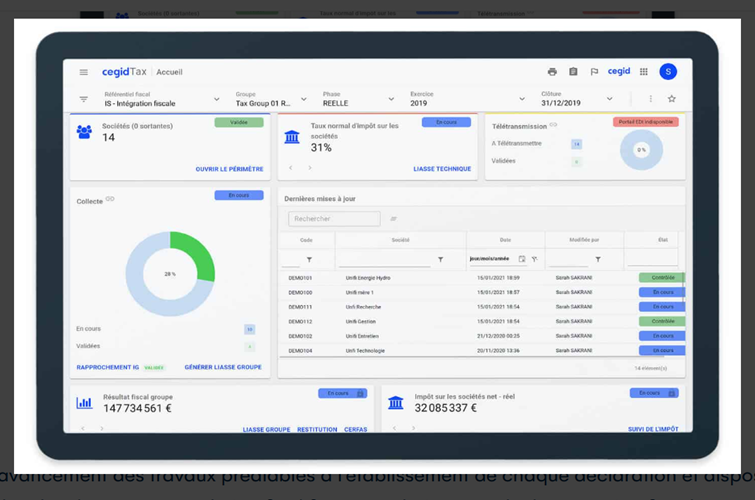The image size is (755, 500).
Task: Click the print icon in header
Action: (552, 72)
